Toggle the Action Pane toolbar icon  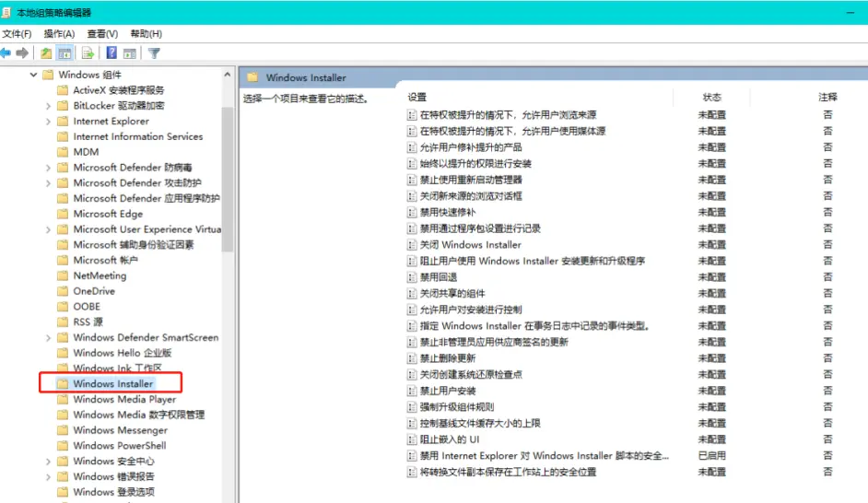[x=130, y=53]
